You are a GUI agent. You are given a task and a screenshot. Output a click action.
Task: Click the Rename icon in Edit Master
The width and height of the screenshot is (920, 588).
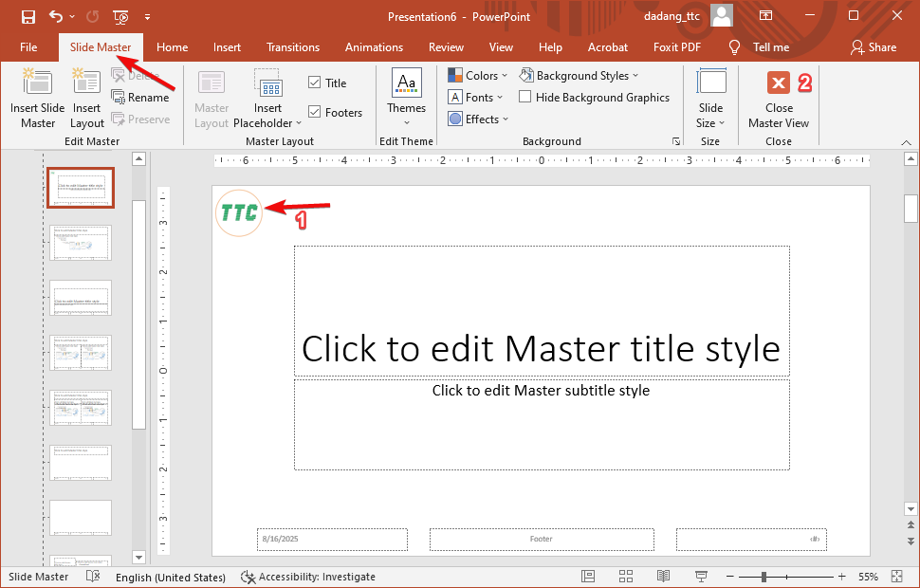[x=119, y=97]
